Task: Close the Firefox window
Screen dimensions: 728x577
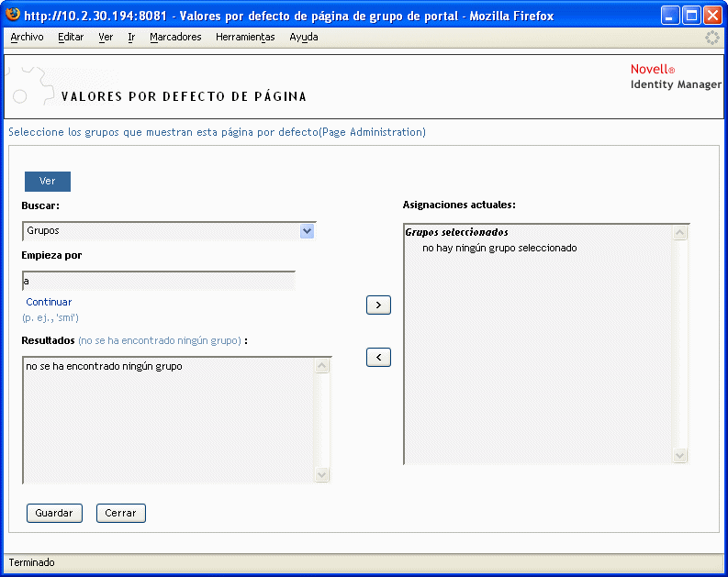Action: [712, 16]
